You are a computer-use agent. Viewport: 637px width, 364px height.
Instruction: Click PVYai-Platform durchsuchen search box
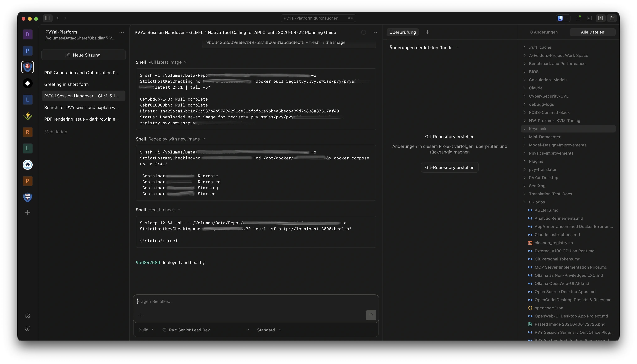[318, 18]
